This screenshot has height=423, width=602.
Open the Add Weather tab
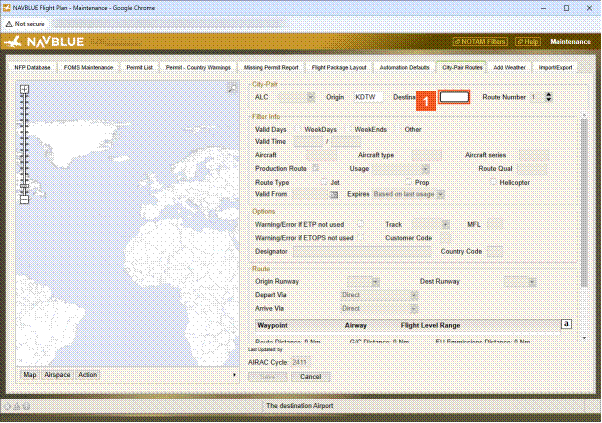point(509,68)
